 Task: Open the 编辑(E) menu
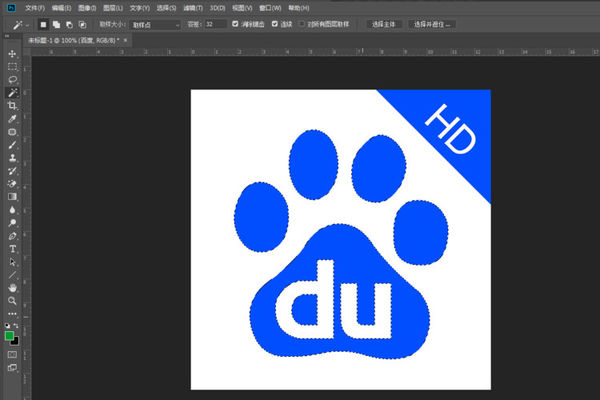[61, 8]
